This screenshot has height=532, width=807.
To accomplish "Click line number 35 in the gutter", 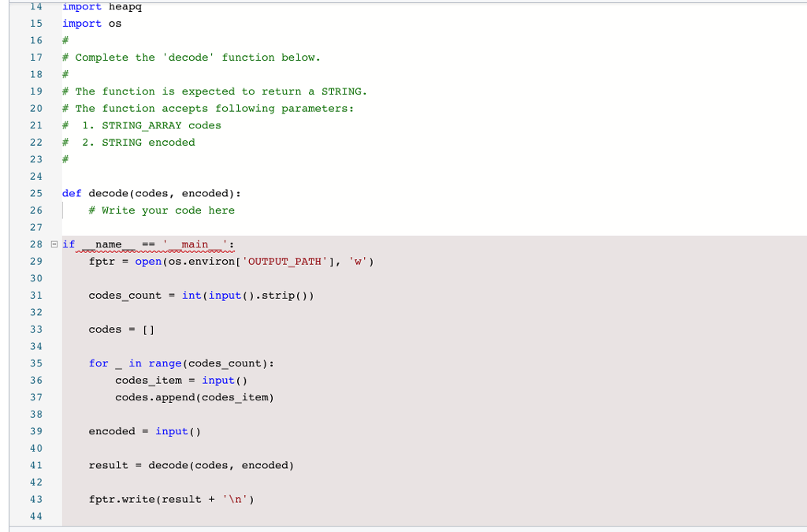I will tap(36, 363).
